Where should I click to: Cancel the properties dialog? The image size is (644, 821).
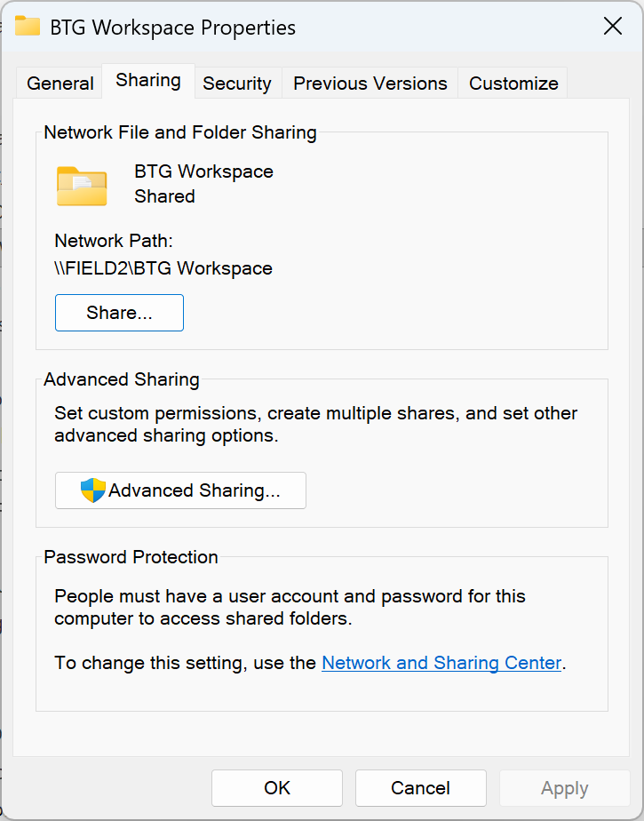point(421,788)
